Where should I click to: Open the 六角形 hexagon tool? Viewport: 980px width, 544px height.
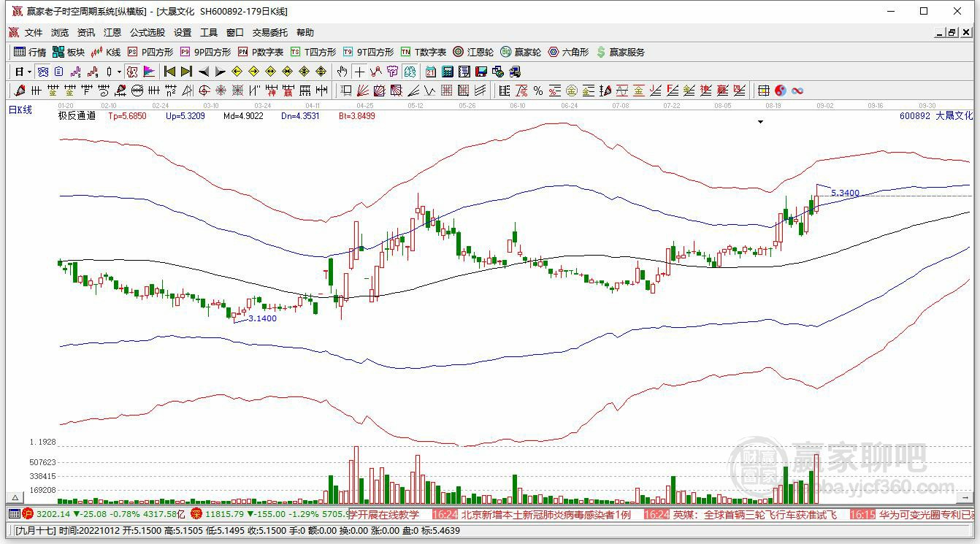(x=568, y=52)
